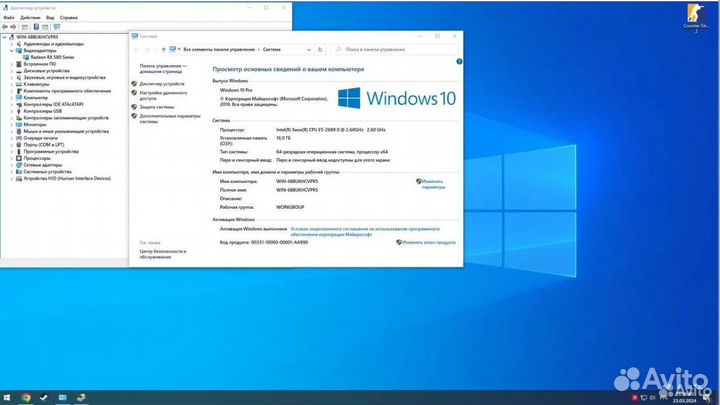Expand the Сетевые адаптеры node
Image resolution: width=720 pixels, height=405 pixels.
[x=11, y=165]
